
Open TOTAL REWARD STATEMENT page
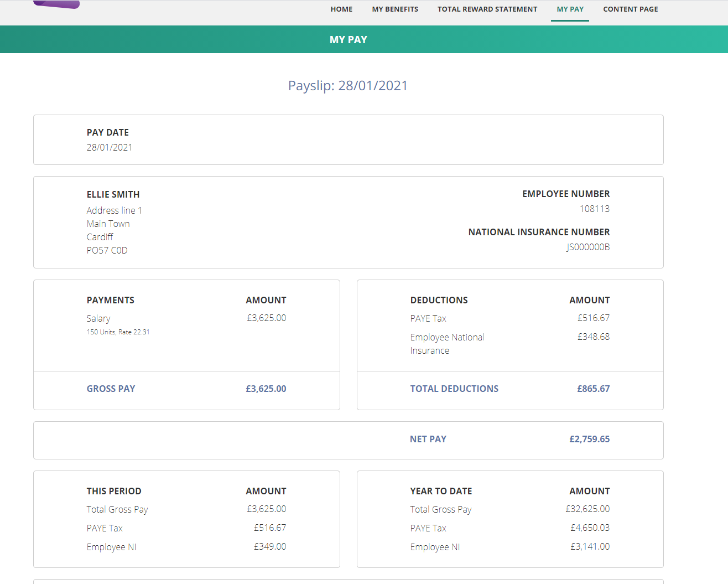[x=487, y=9]
